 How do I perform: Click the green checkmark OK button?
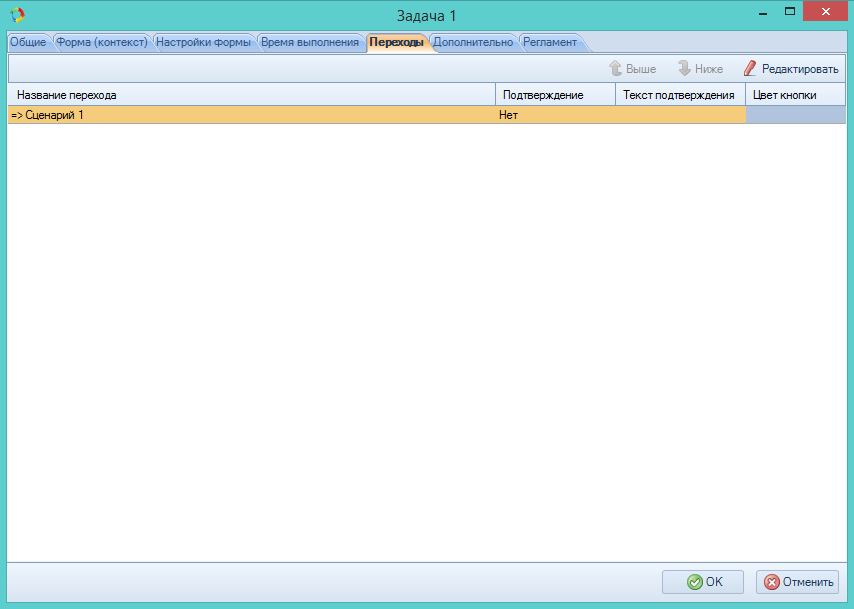click(703, 582)
